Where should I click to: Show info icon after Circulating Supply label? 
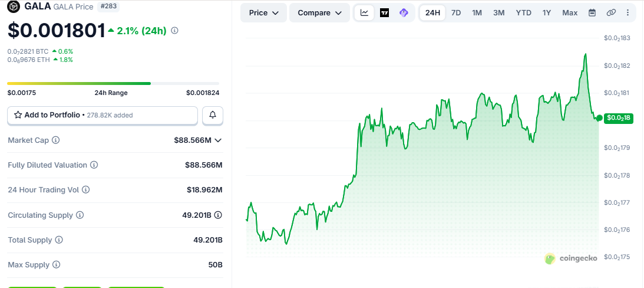[80, 215]
